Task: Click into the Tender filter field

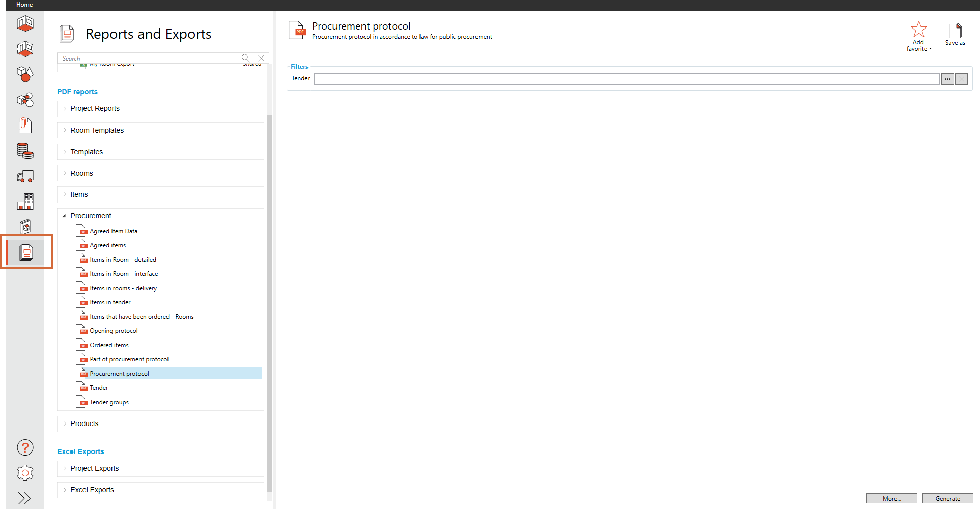Action: pyautogui.click(x=626, y=79)
